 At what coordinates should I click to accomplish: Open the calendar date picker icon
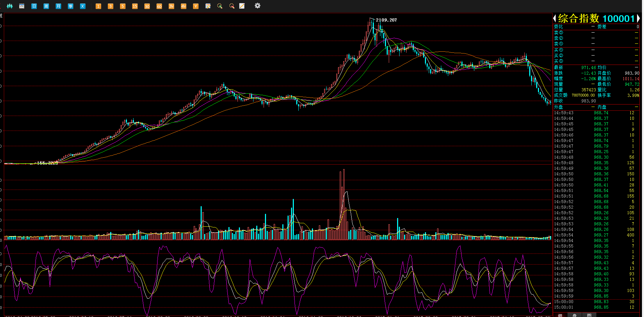point(22,6)
